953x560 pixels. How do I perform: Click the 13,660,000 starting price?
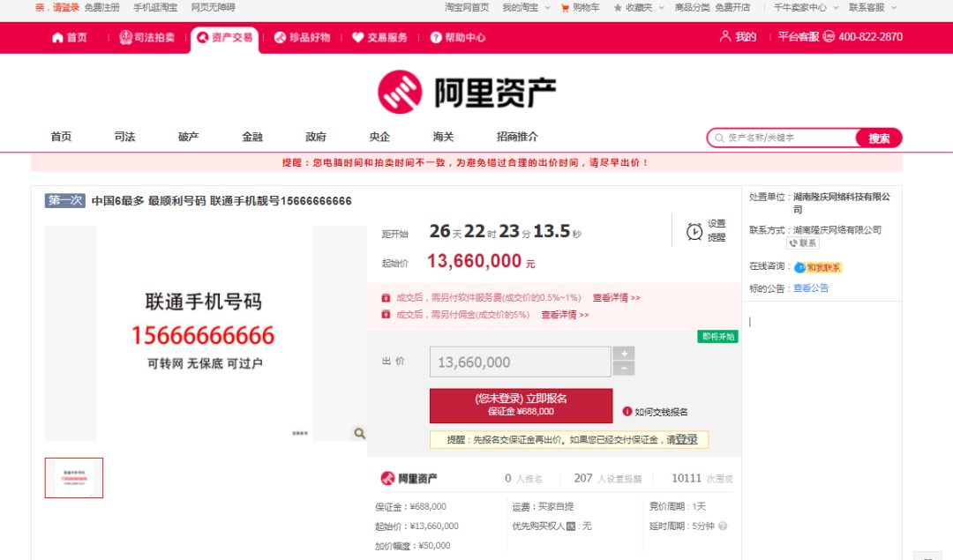pyautogui.click(x=474, y=261)
